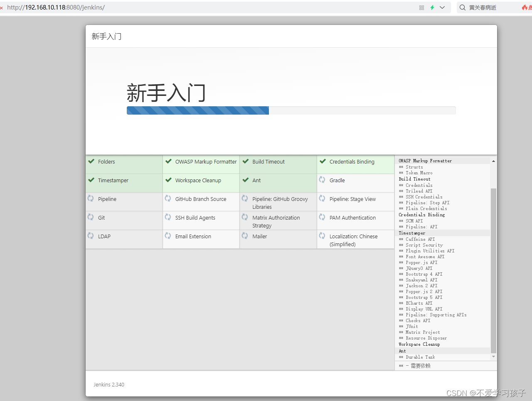Click the plugin log scrollbar down arrow
The image size is (532, 401).
coord(493,357)
